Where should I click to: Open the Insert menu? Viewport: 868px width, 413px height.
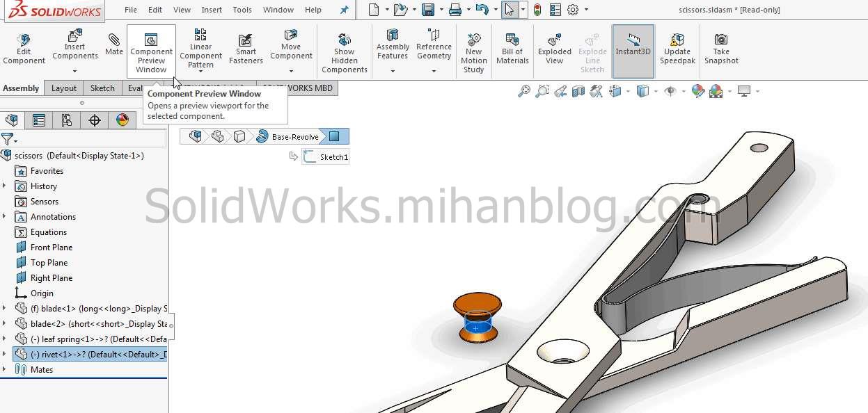point(212,10)
